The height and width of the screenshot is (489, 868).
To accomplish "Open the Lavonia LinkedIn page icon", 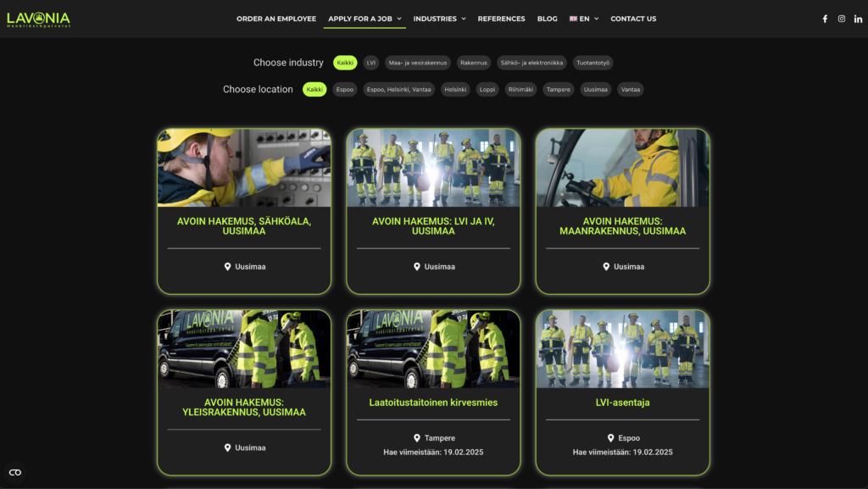I will [x=858, y=19].
